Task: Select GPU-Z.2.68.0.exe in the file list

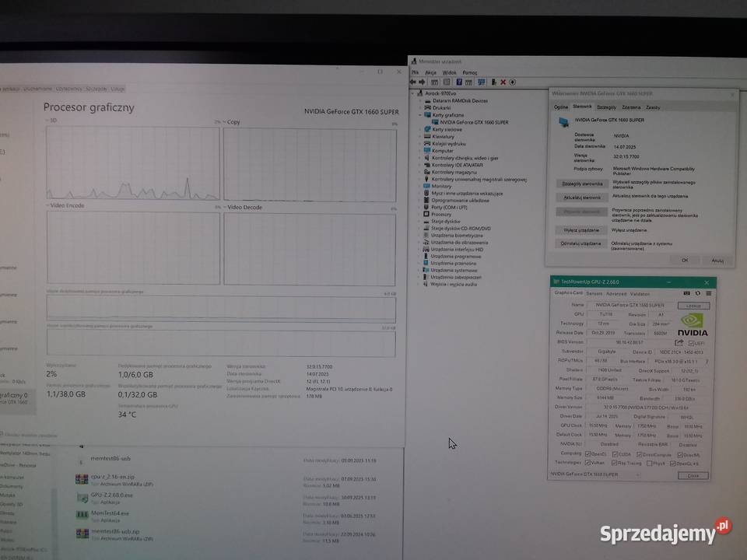Action: [x=111, y=495]
